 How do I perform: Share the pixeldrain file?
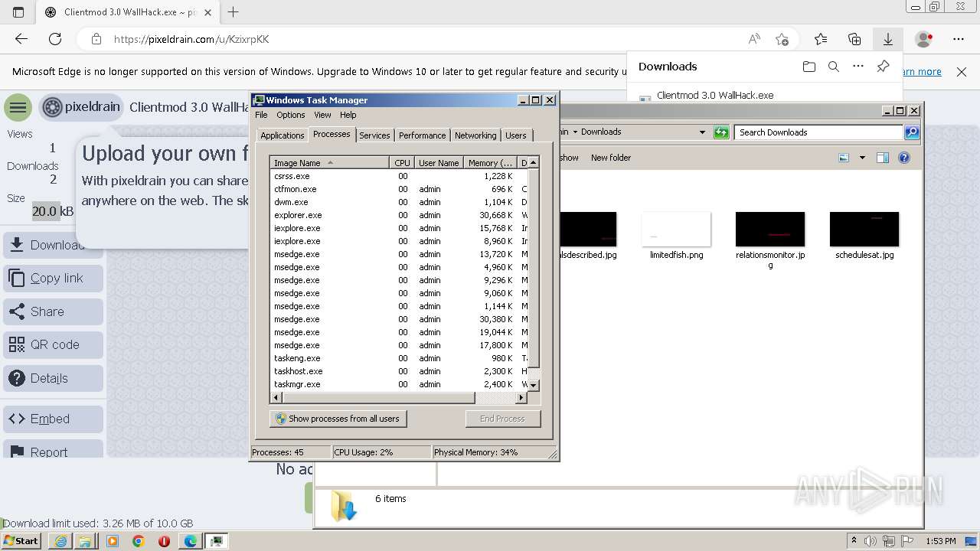point(53,311)
